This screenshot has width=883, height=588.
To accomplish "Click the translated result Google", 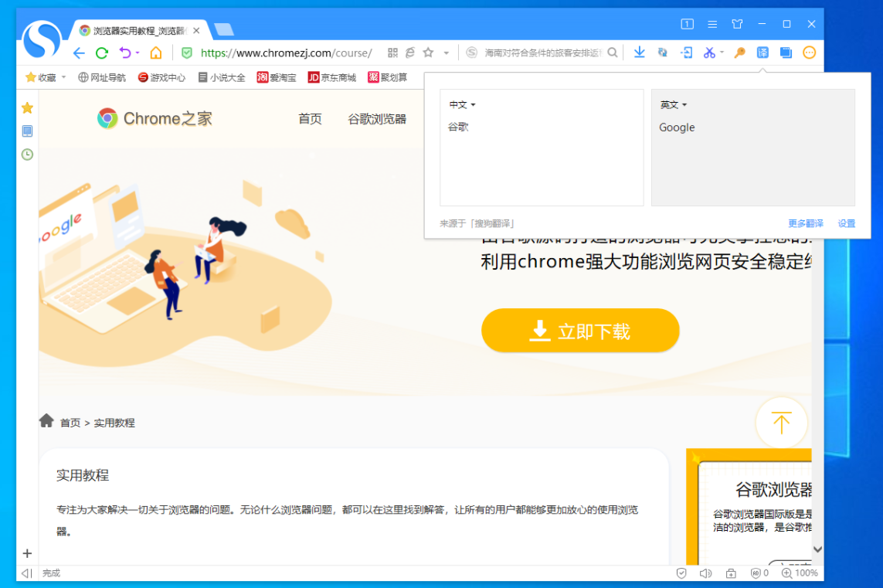I will click(x=677, y=127).
